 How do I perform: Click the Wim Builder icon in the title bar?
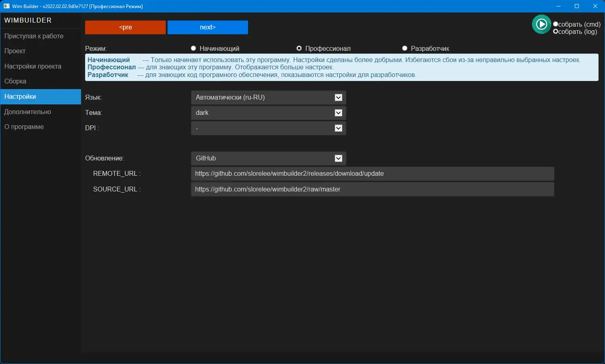tap(6, 6)
